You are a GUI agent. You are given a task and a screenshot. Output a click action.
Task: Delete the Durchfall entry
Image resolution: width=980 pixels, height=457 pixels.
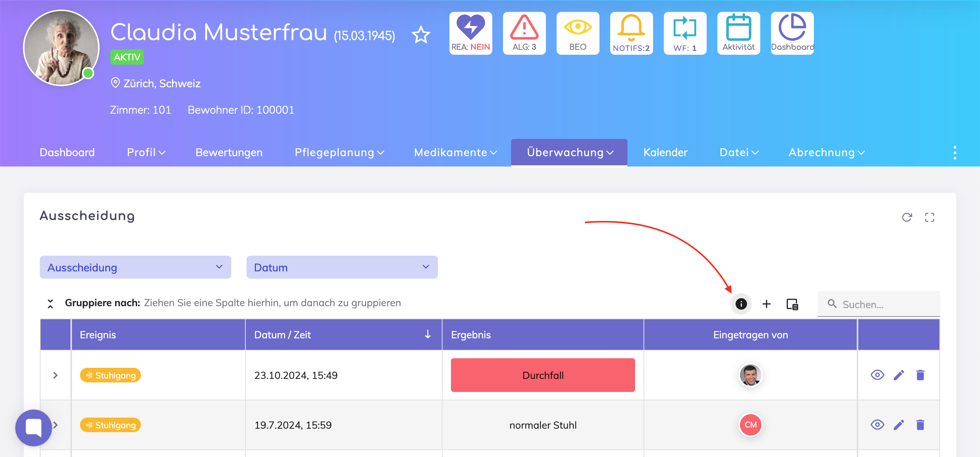[920, 375]
